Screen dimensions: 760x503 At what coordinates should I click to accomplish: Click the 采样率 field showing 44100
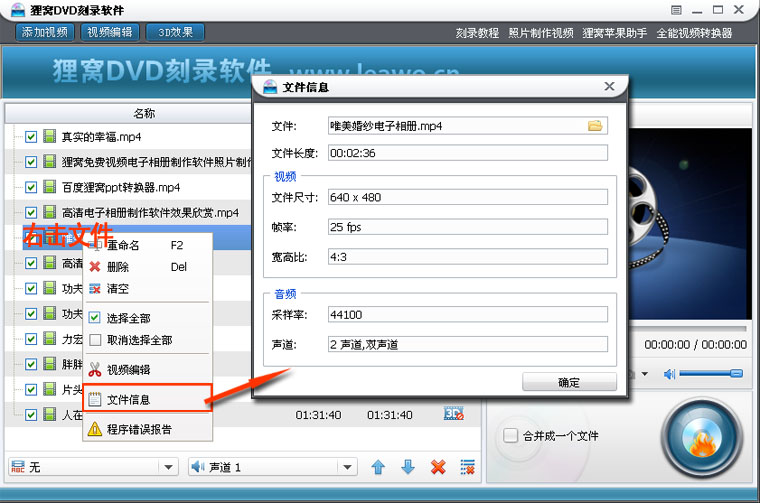click(x=468, y=314)
